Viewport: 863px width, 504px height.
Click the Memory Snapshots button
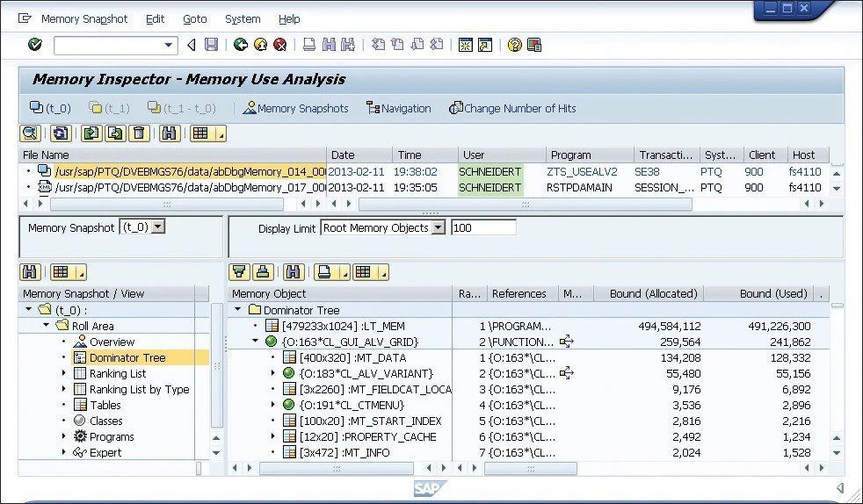pyautogui.click(x=295, y=108)
